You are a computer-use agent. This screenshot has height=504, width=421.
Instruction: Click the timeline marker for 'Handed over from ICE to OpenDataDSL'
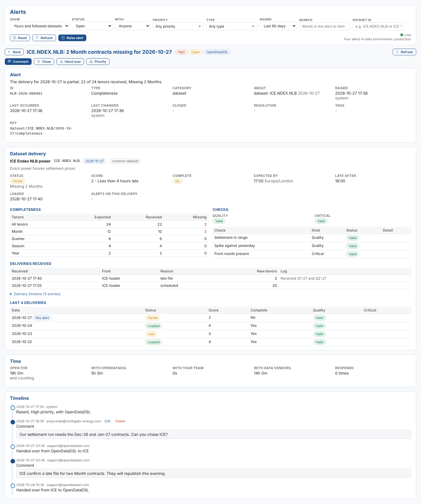[13, 486]
